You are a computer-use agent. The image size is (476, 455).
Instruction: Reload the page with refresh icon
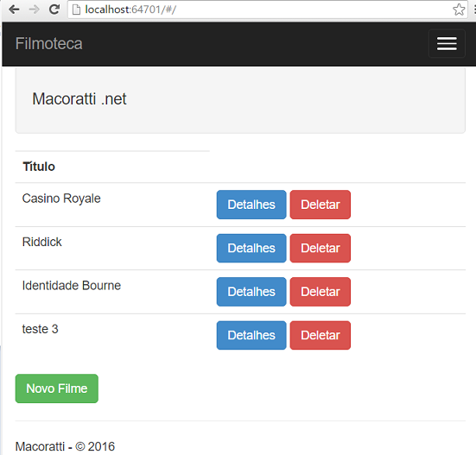click(x=54, y=9)
